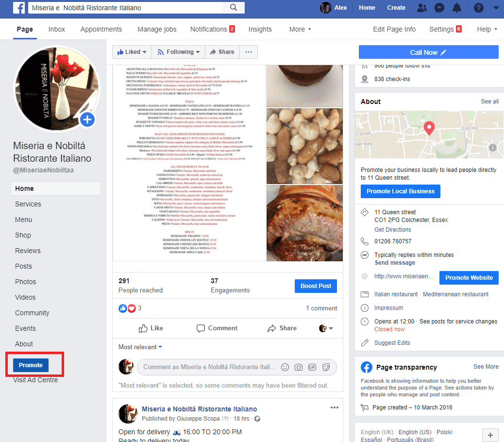Image resolution: width=504 pixels, height=442 pixels.
Task: Open the menu image thumbnail in post
Action: 189,163
